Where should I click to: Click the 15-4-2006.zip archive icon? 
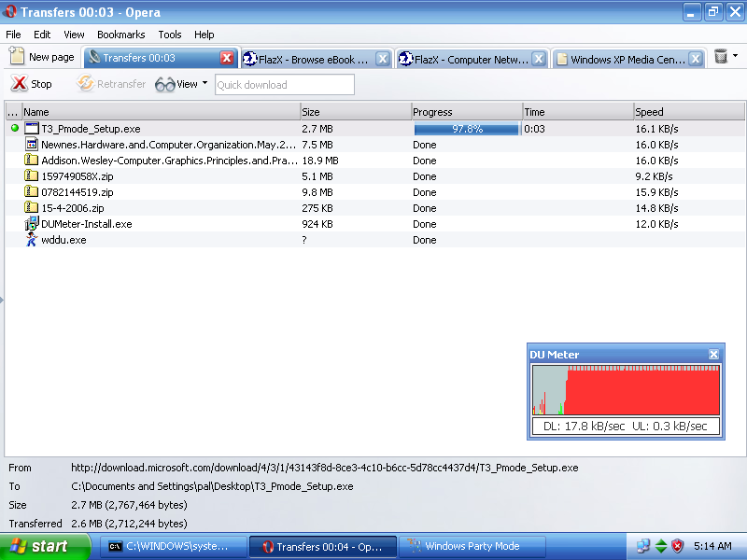click(31, 208)
